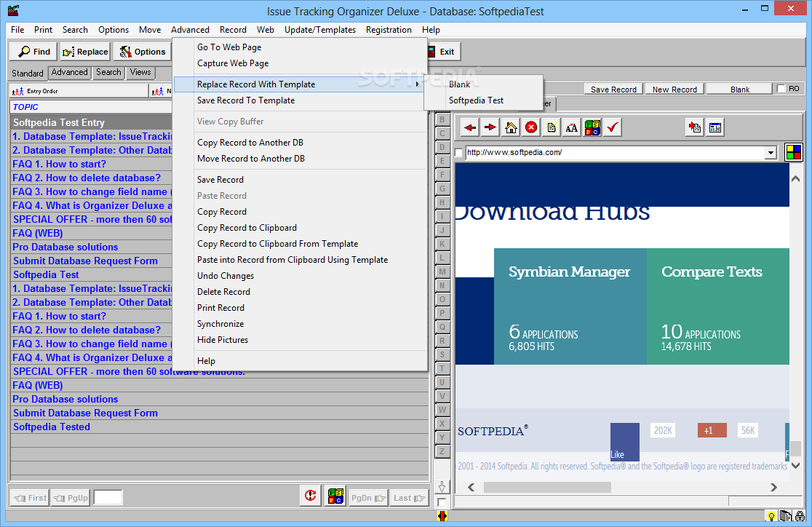Screen dimensions: 812x527
Task: Click the Find toolbar button
Action: [34, 52]
